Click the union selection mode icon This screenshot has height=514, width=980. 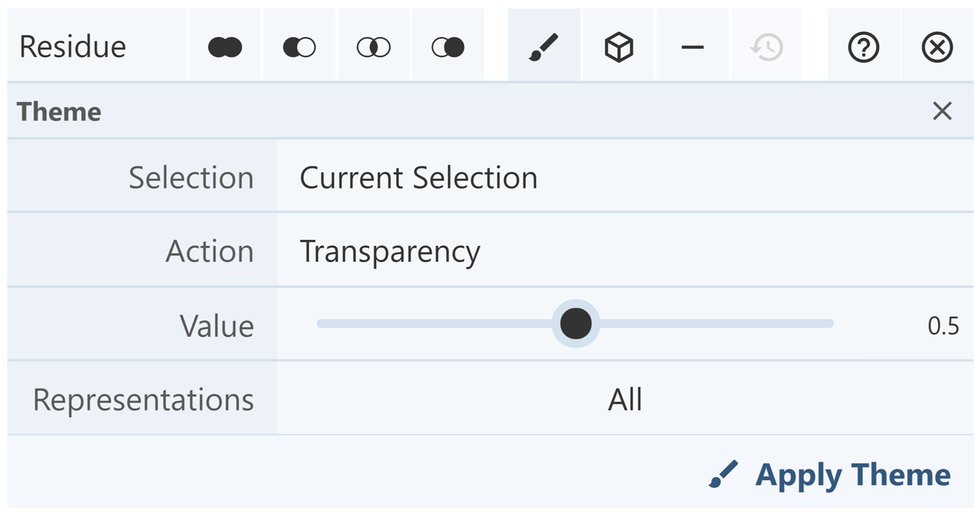[225, 47]
